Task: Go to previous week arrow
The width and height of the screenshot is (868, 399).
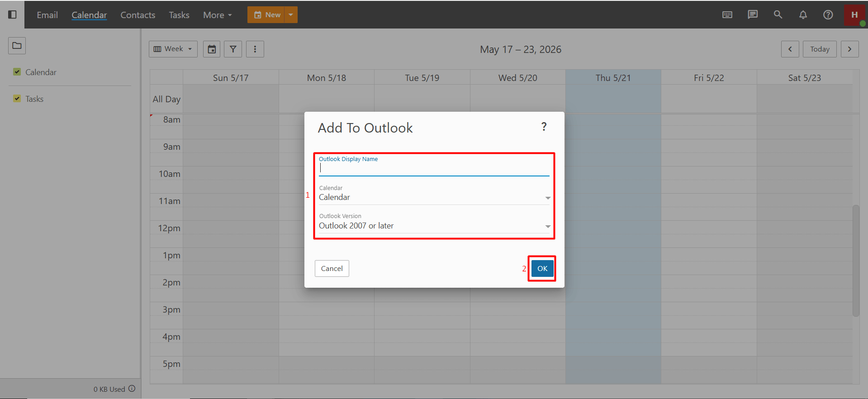Action: [790, 49]
